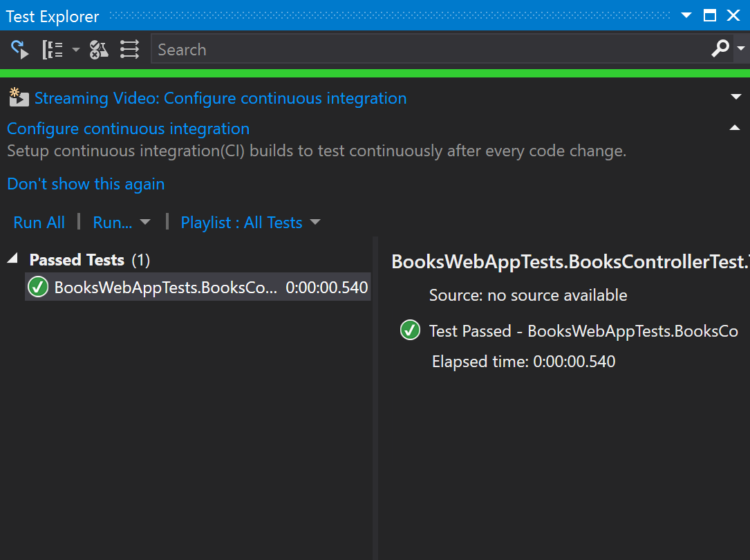This screenshot has width=750, height=560.
Task: Open the Playlist : All Tests dropdown
Action: (x=251, y=223)
